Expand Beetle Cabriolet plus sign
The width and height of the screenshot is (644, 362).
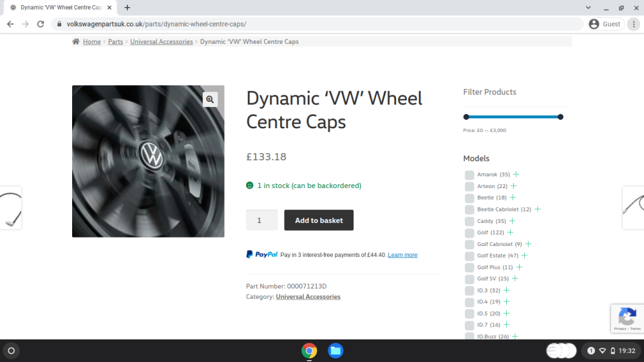point(538,209)
